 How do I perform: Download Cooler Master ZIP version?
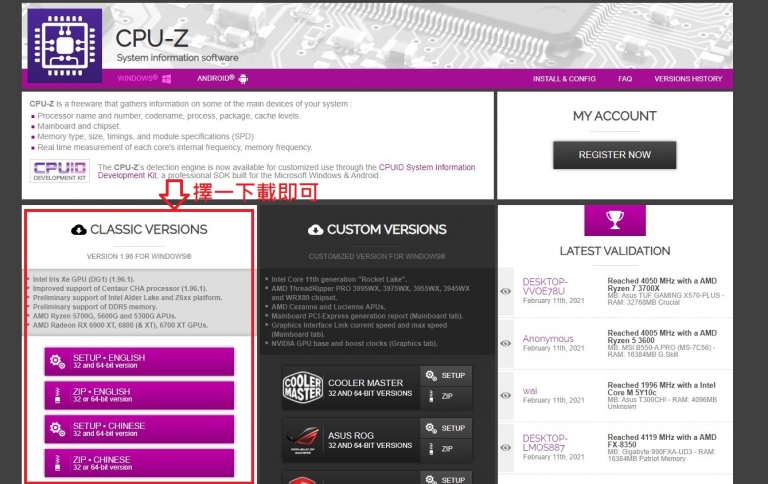click(446, 396)
